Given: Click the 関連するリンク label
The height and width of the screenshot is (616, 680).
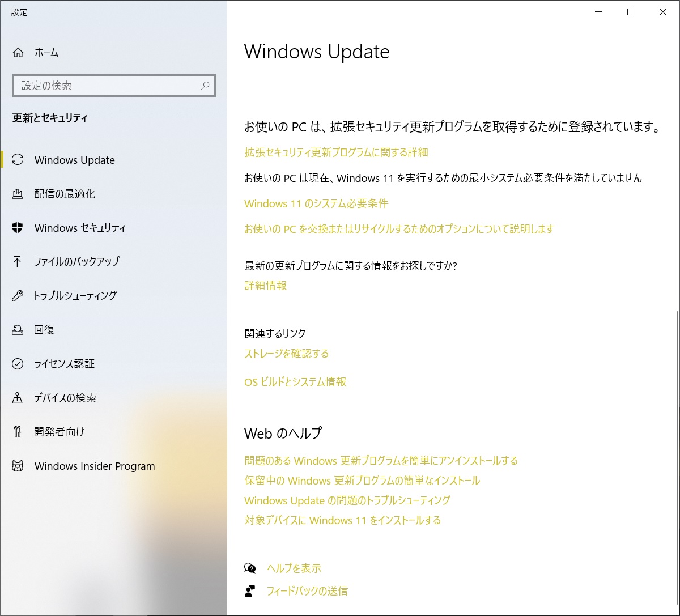Looking at the screenshot, I should pos(275,334).
